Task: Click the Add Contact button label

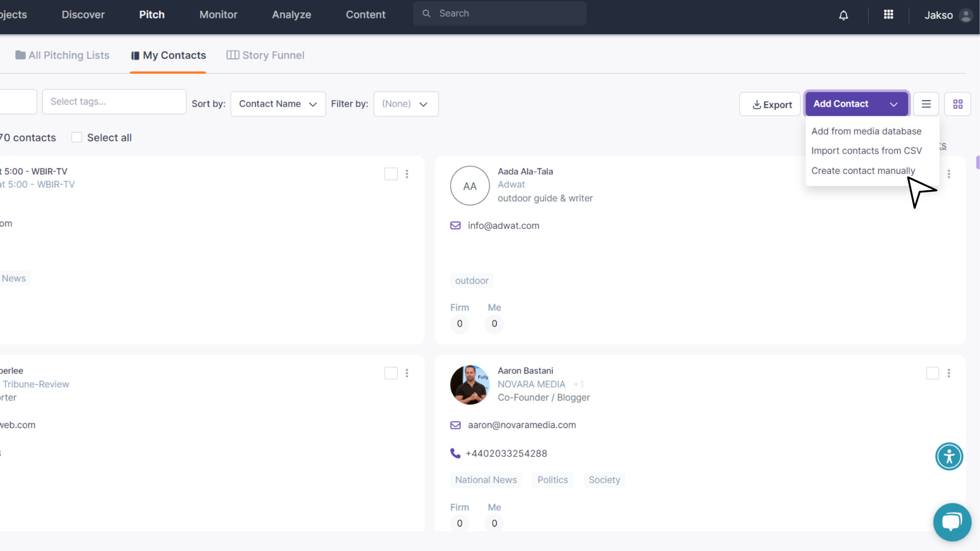Action: pos(841,104)
